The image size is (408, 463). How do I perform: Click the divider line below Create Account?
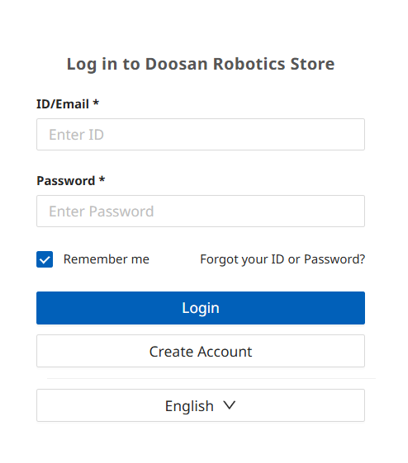tap(211, 378)
